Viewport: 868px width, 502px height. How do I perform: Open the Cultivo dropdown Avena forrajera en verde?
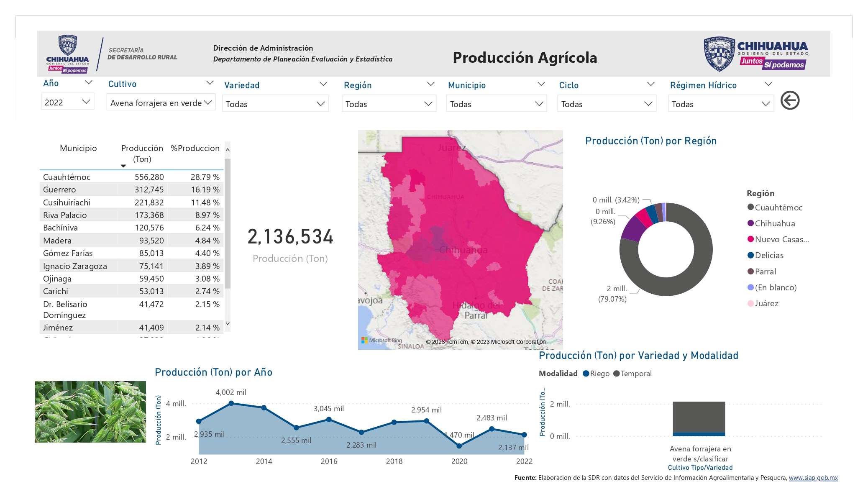click(x=161, y=102)
